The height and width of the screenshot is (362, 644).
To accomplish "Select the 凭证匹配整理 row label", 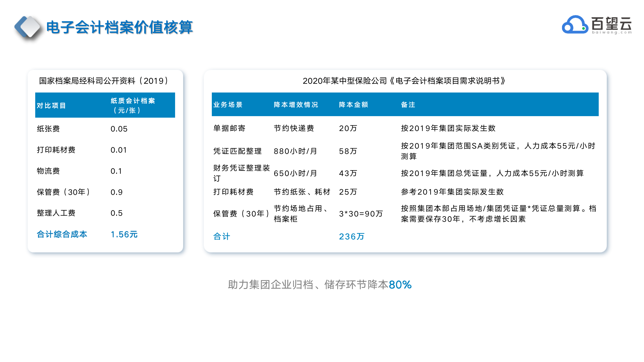I will click(x=237, y=151).
